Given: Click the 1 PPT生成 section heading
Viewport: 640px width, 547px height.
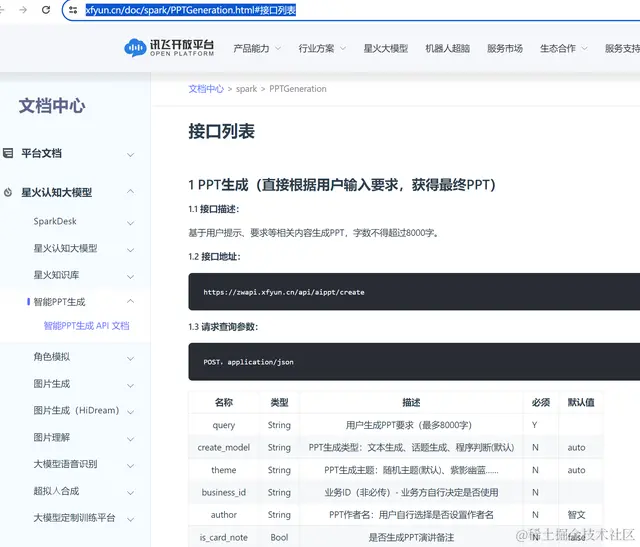Looking at the screenshot, I should click(x=342, y=185).
